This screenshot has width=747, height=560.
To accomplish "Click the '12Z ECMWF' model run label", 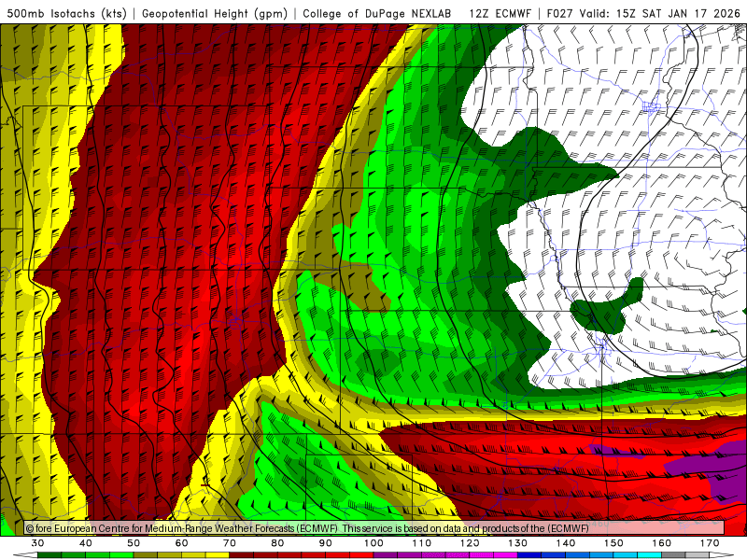I will click(x=500, y=13).
